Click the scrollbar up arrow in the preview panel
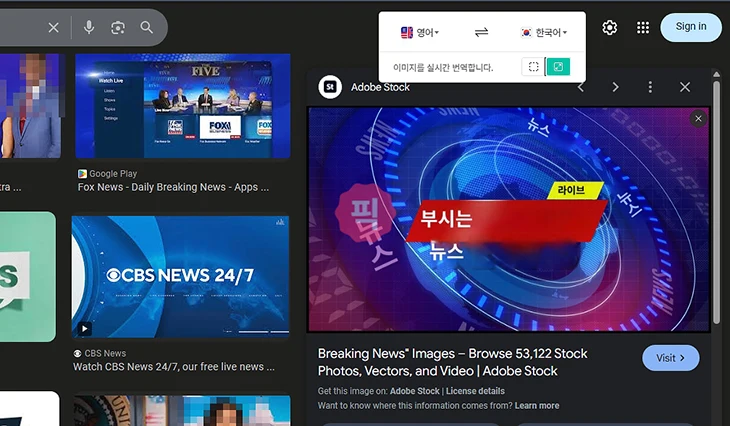This screenshot has width=730, height=426. (x=716, y=74)
